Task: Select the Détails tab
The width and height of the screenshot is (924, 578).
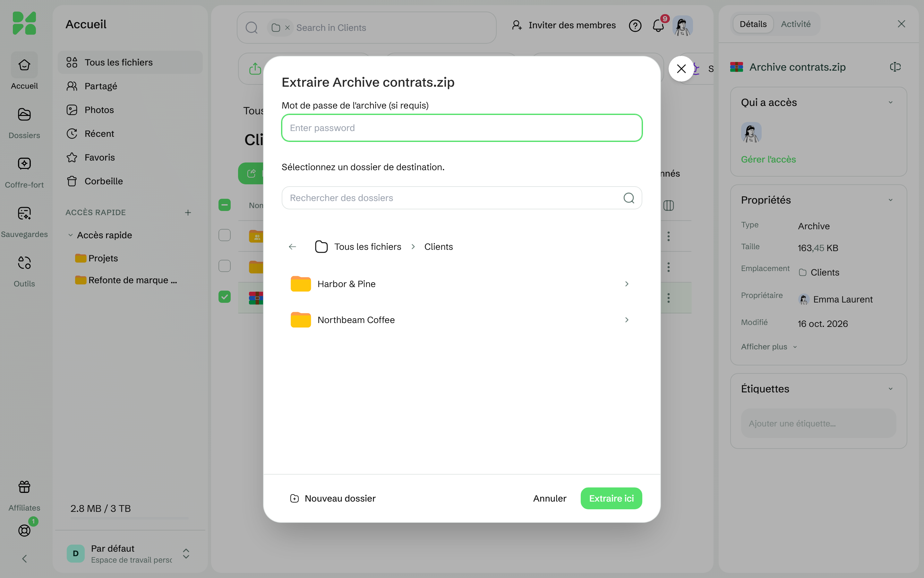Action: point(753,24)
